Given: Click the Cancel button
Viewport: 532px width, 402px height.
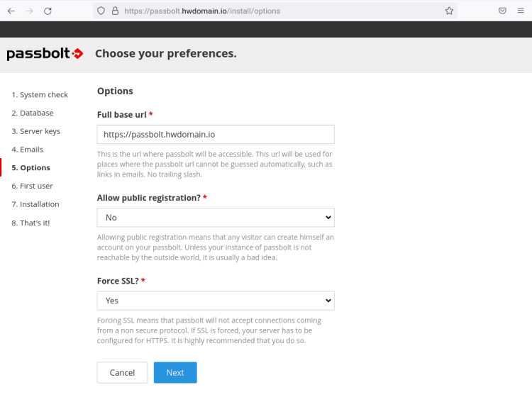Looking at the screenshot, I should (x=122, y=372).
